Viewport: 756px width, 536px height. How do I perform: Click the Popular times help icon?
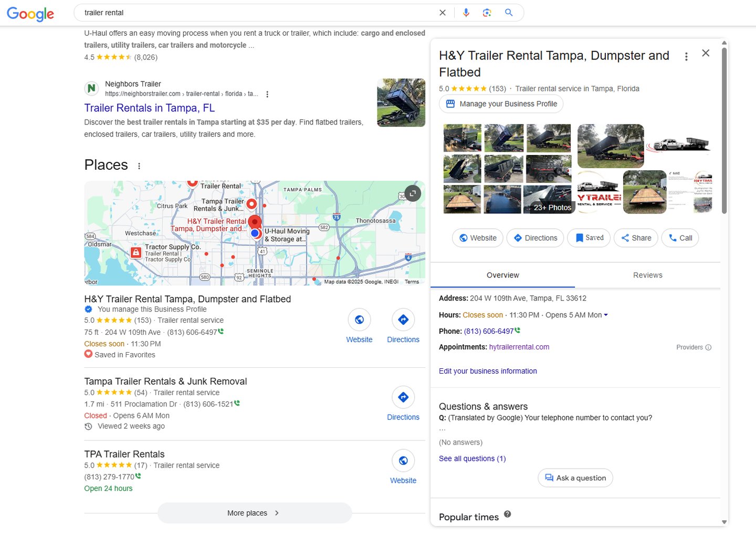507,514
